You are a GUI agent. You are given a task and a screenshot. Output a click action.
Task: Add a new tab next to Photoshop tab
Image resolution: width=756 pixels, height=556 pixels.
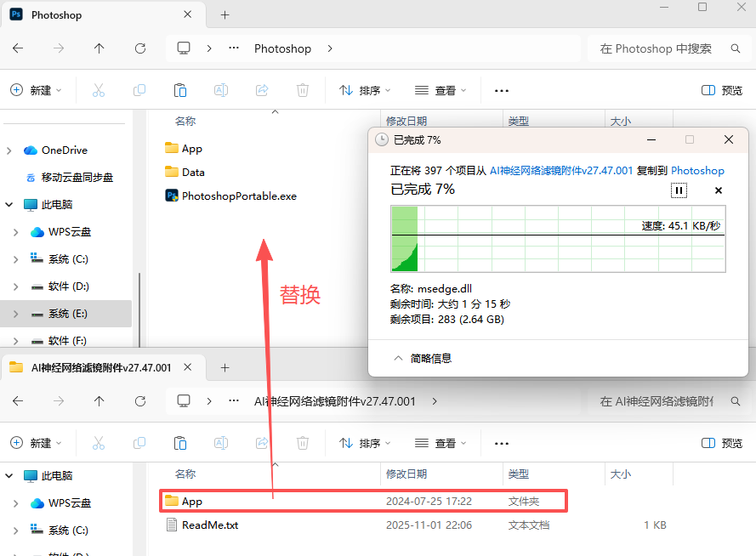[225, 14]
